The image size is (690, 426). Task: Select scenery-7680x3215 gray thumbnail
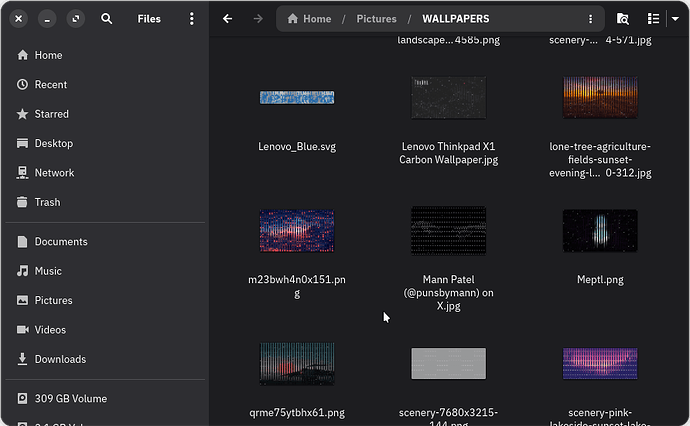point(448,364)
